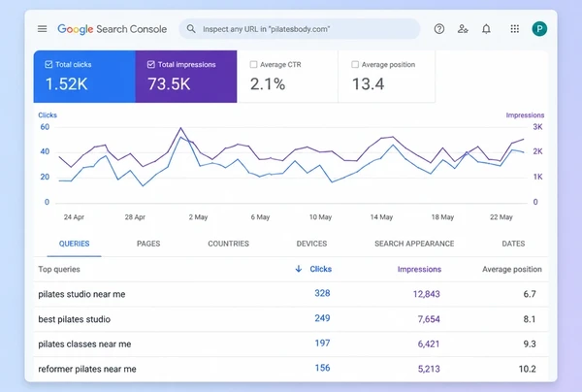Click the 156 clicks value
Screen dimensions: 582x392
click(x=322, y=368)
